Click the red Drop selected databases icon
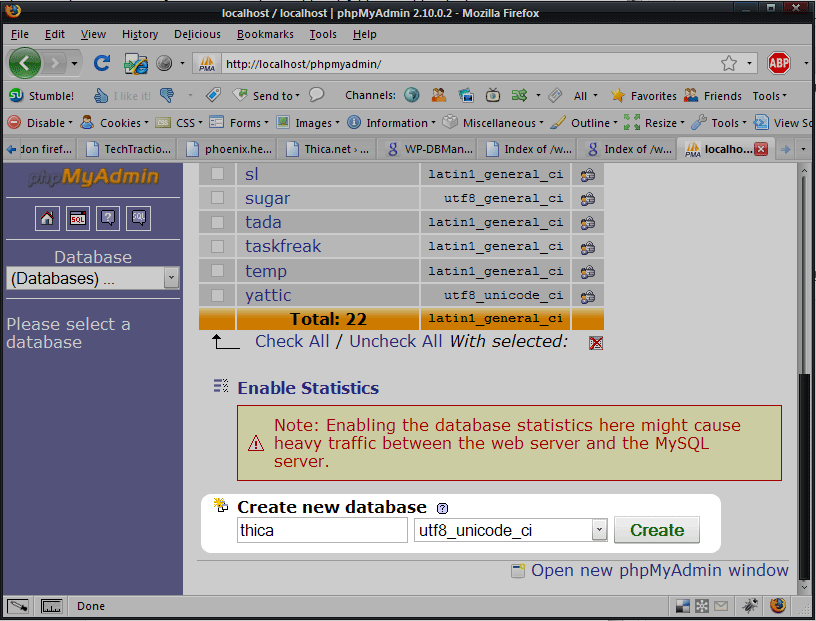This screenshot has width=816, height=621. 596,343
